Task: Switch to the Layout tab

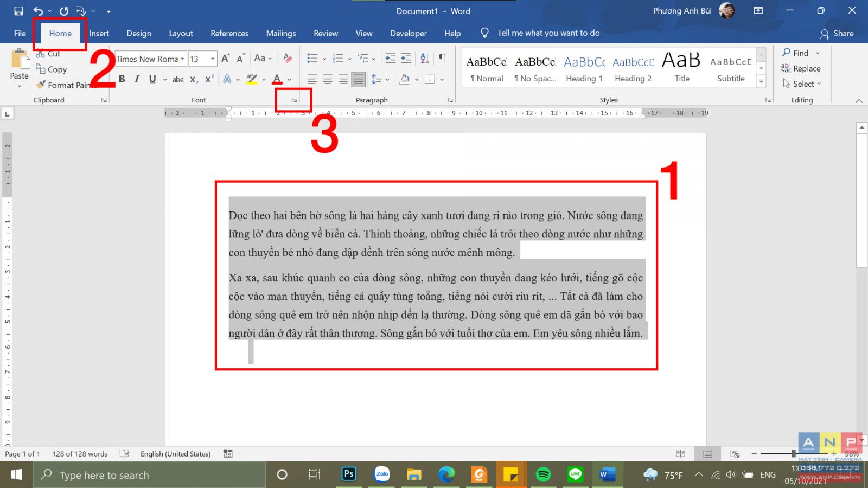Action: point(181,33)
